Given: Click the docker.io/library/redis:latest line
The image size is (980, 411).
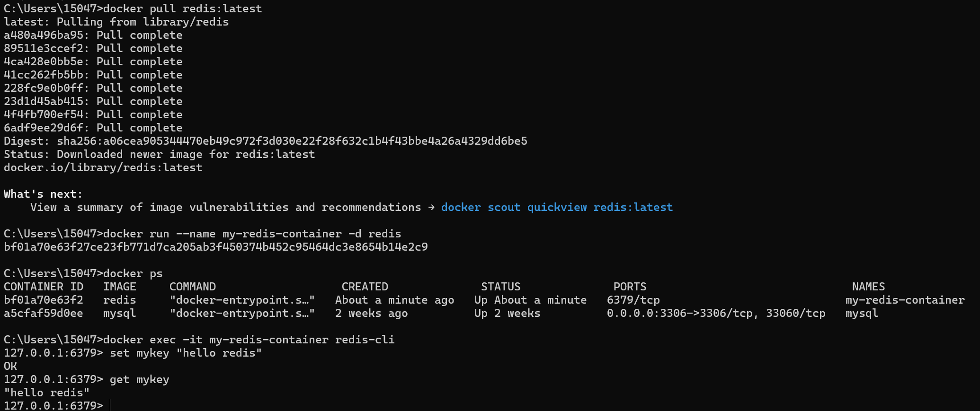Looking at the screenshot, I should (x=103, y=168).
